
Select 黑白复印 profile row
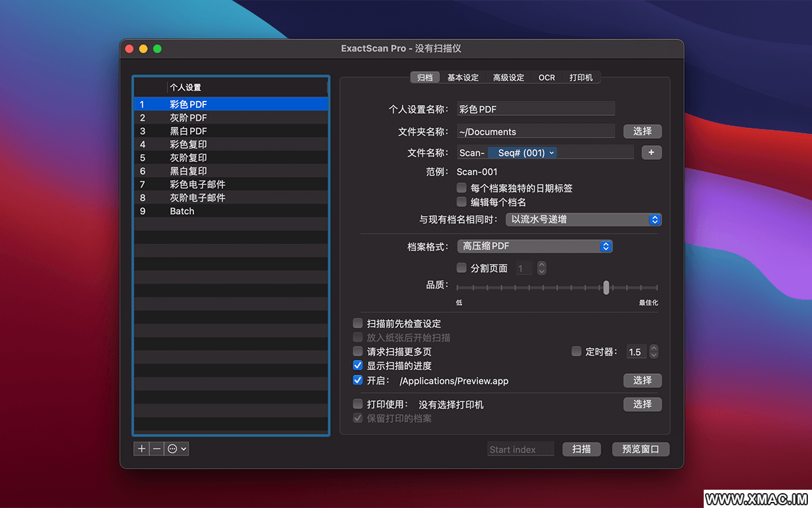coord(231,171)
